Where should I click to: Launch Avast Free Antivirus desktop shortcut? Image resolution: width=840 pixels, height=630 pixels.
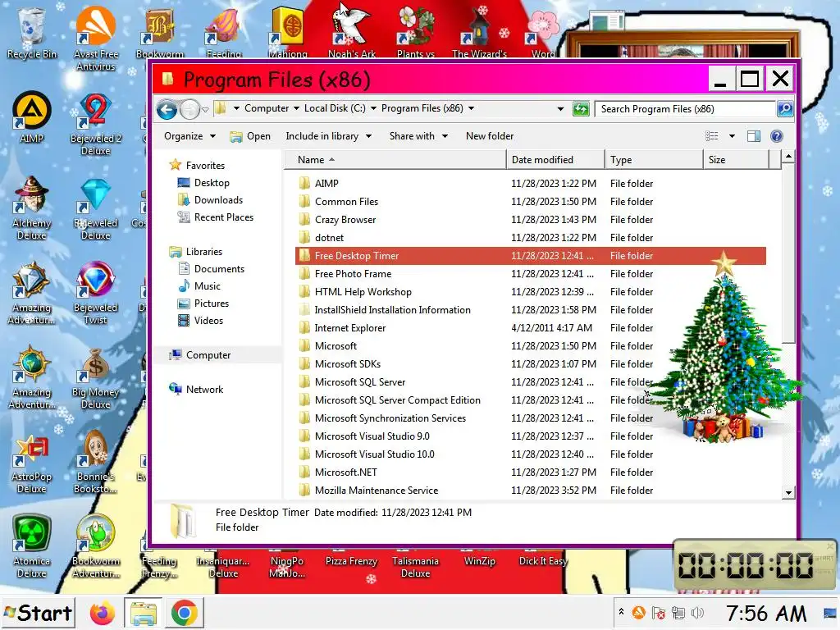click(x=95, y=39)
